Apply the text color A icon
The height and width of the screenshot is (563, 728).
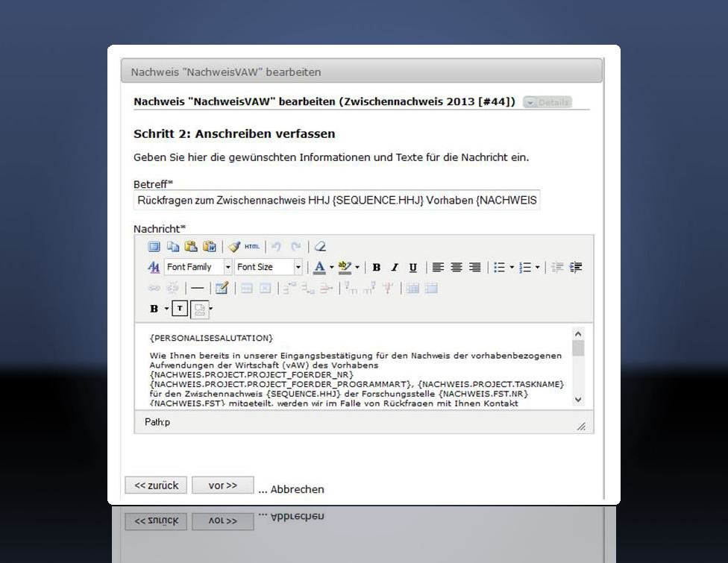click(319, 267)
